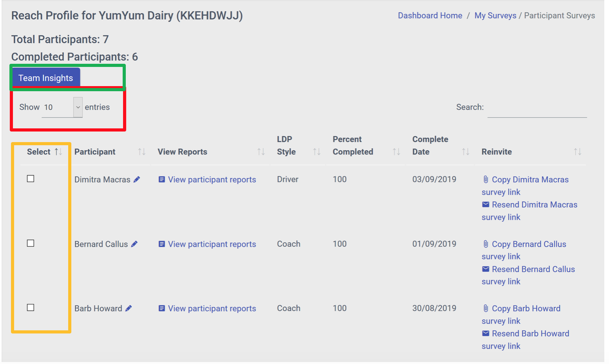The height and width of the screenshot is (364, 609).
Task: Open Dashboard Home
Action: coord(430,15)
